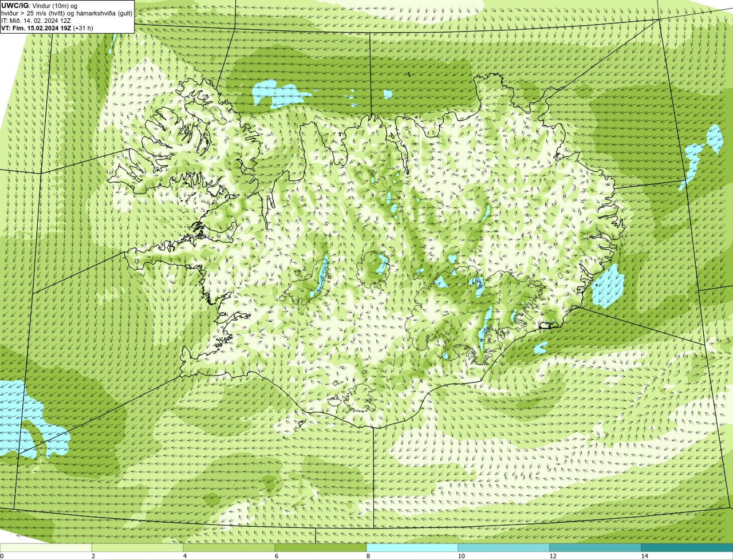Select the 10–12 m/s cyan swatch

pyautogui.click(x=504, y=548)
